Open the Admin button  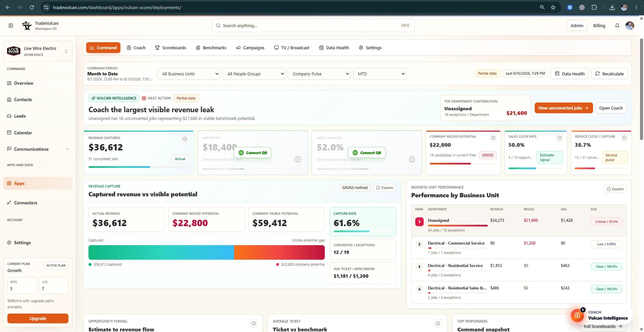pos(577,25)
